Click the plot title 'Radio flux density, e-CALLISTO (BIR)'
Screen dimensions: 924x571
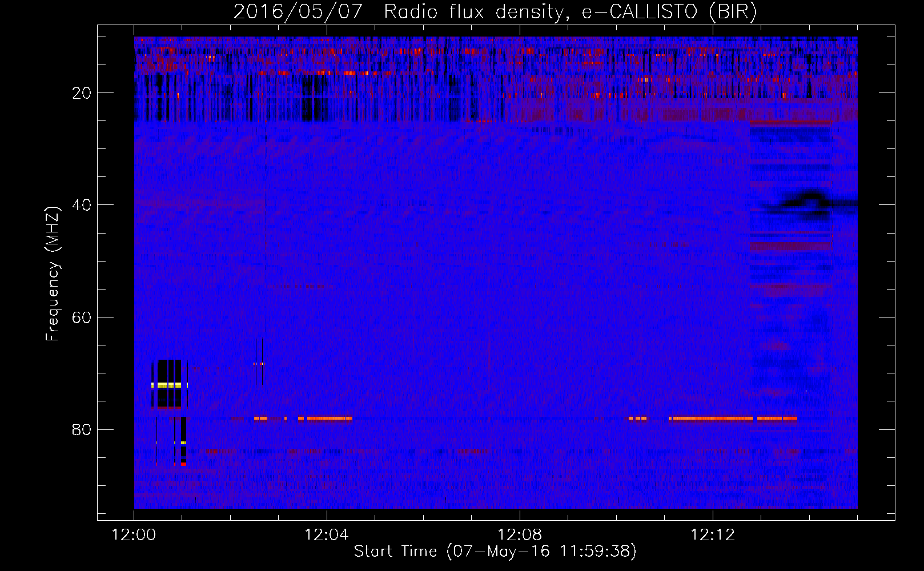(x=570, y=11)
